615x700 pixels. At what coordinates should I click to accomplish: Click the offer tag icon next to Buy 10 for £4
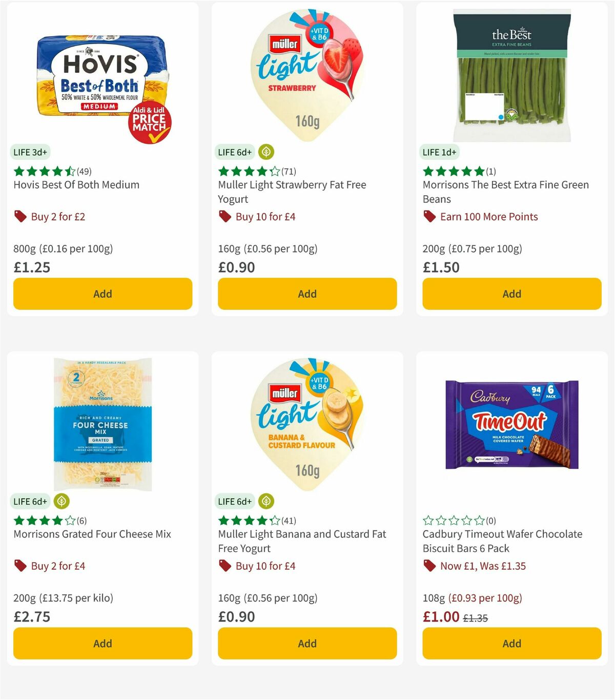click(x=224, y=216)
